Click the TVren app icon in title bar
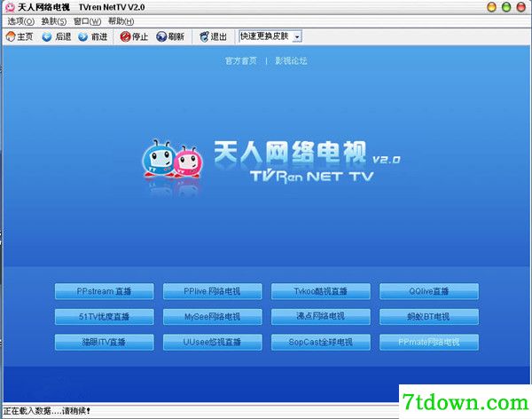 10,7
